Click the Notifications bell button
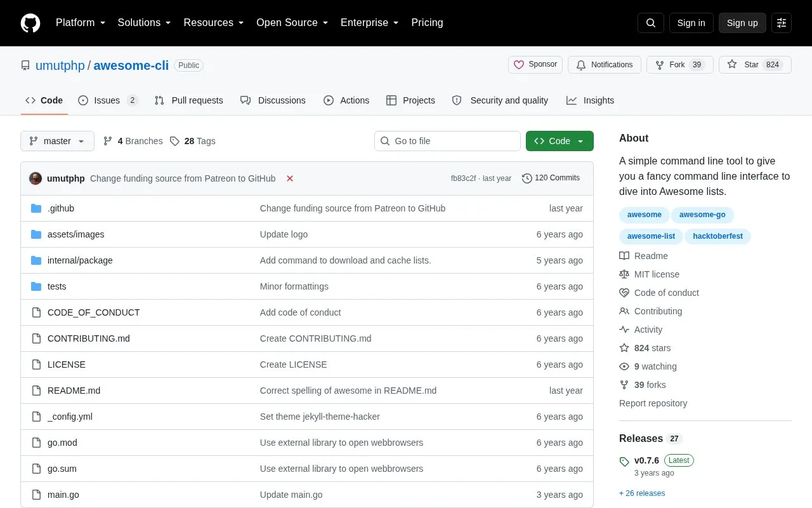 605,65
